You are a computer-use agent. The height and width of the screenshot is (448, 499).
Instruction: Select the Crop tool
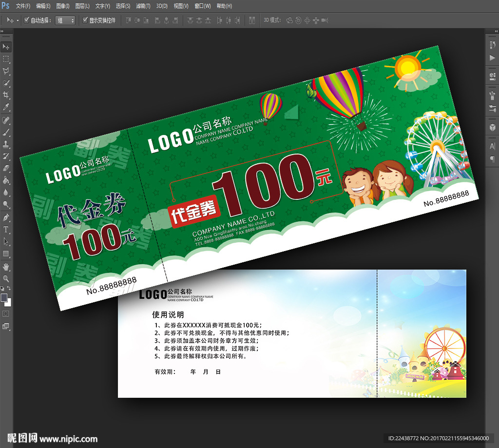pyautogui.click(x=6, y=95)
